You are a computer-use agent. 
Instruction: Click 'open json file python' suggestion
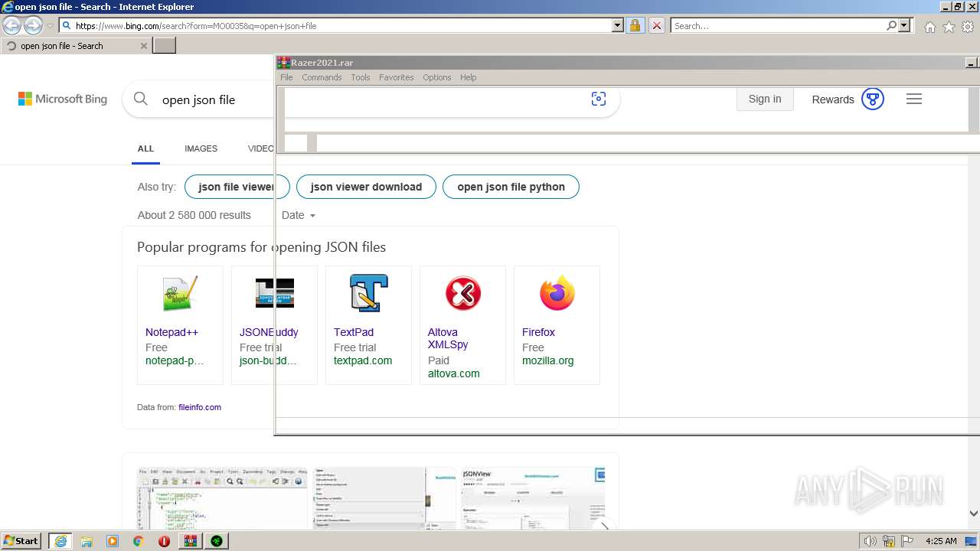(x=511, y=187)
